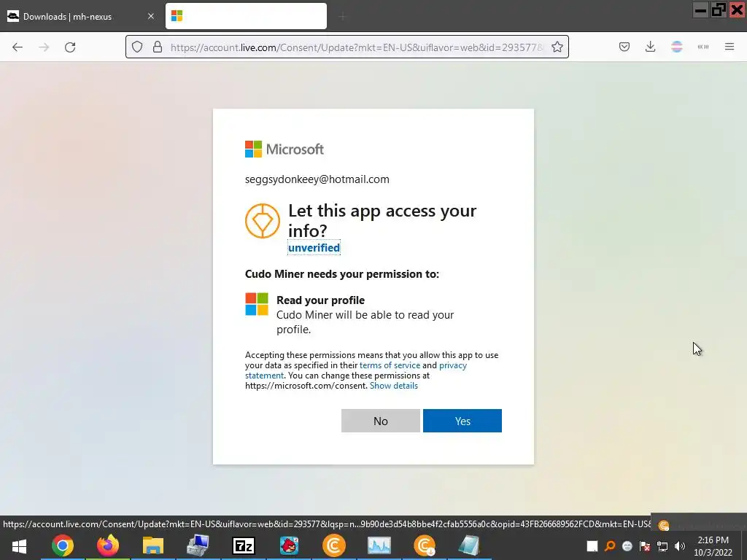
Task: Click the Cudo tray icon above the clock
Action: 664,525
